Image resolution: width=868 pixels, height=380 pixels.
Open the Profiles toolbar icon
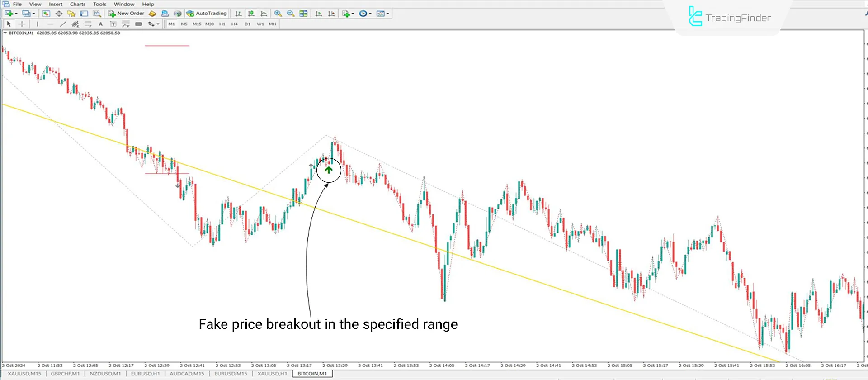click(x=26, y=14)
